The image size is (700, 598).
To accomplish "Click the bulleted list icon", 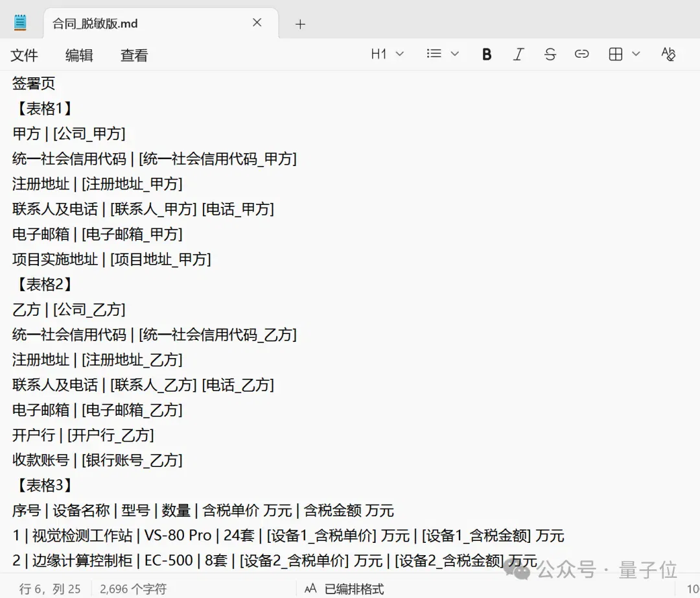I will 434,54.
